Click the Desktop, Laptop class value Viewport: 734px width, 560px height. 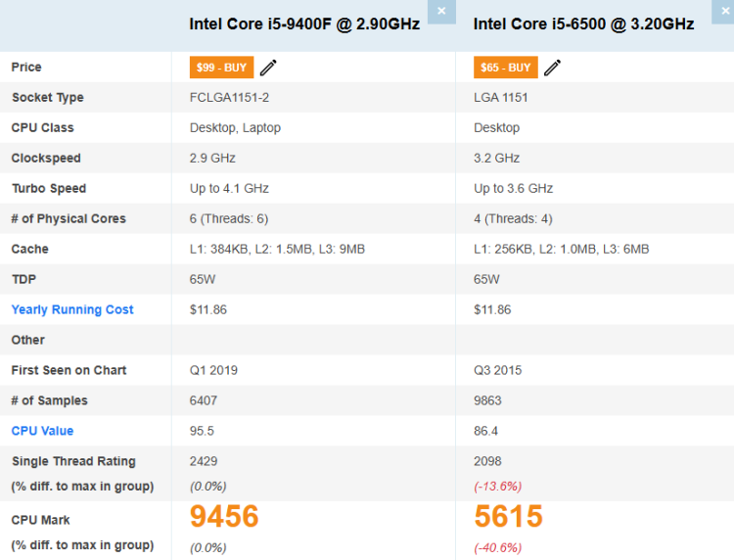235,128
